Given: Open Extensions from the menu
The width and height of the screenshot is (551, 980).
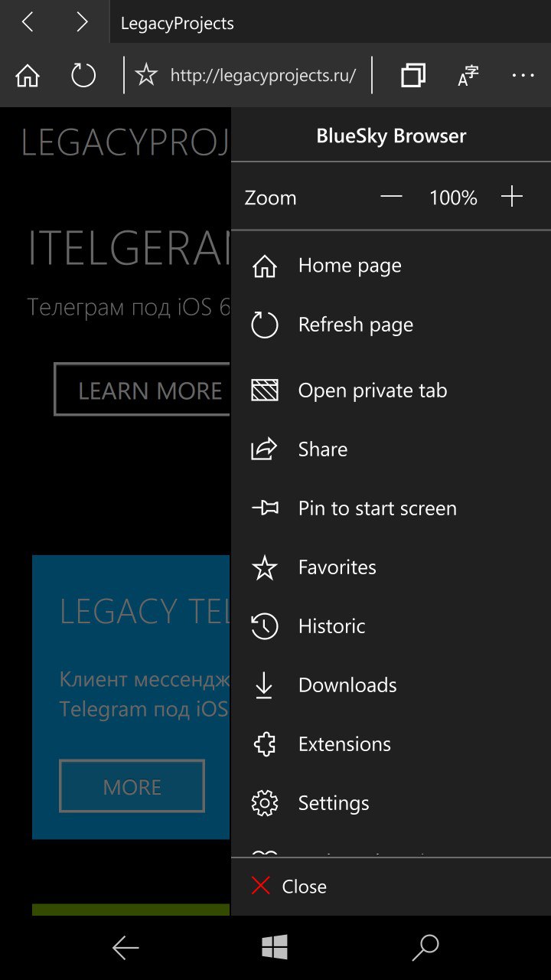Looking at the screenshot, I should point(344,744).
